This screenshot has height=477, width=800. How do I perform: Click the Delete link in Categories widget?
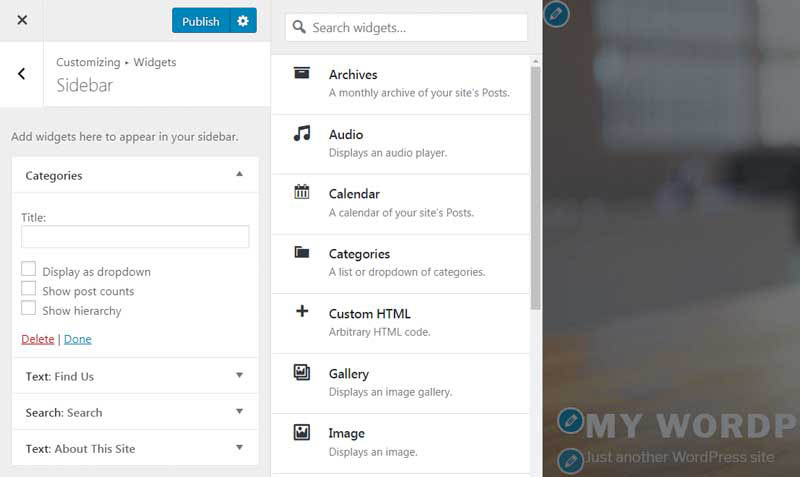38,339
